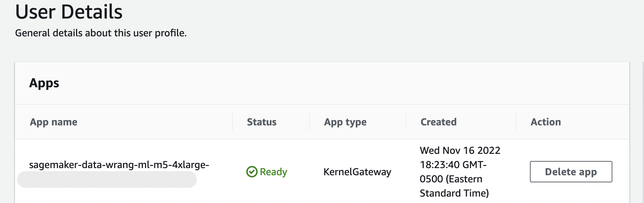Click the grey redacted bar under the app name
This screenshot has width=644, height=203.
click(x=107, y=179)
